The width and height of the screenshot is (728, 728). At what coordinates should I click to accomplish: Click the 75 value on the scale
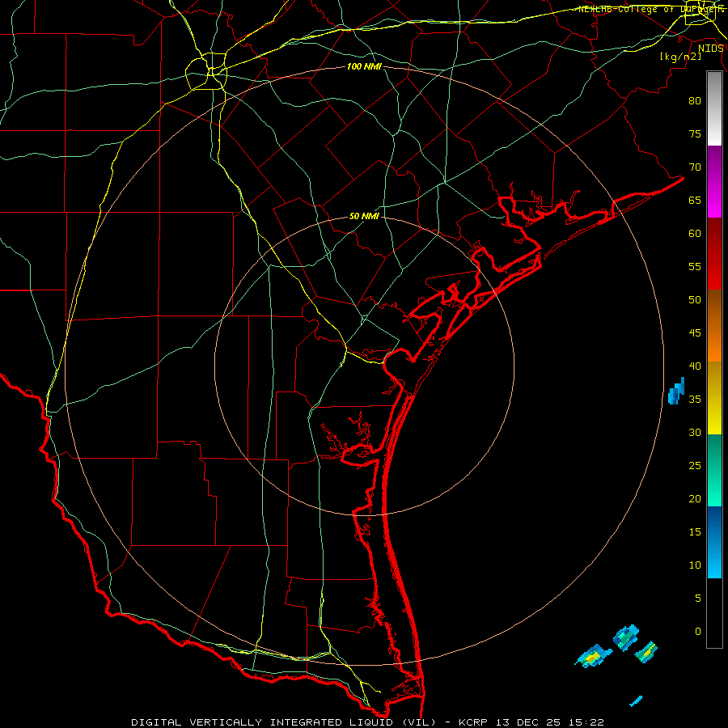[x=695, y=133]
